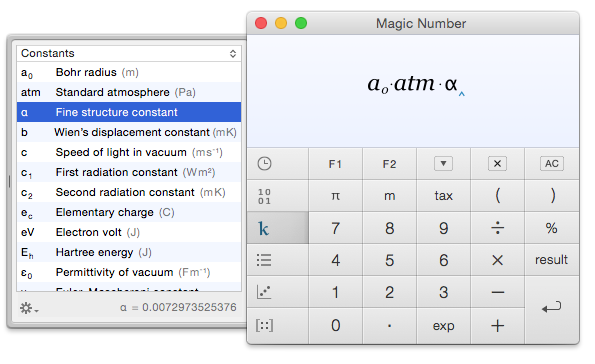Click the F2 function key

click(x=389, y=164)
